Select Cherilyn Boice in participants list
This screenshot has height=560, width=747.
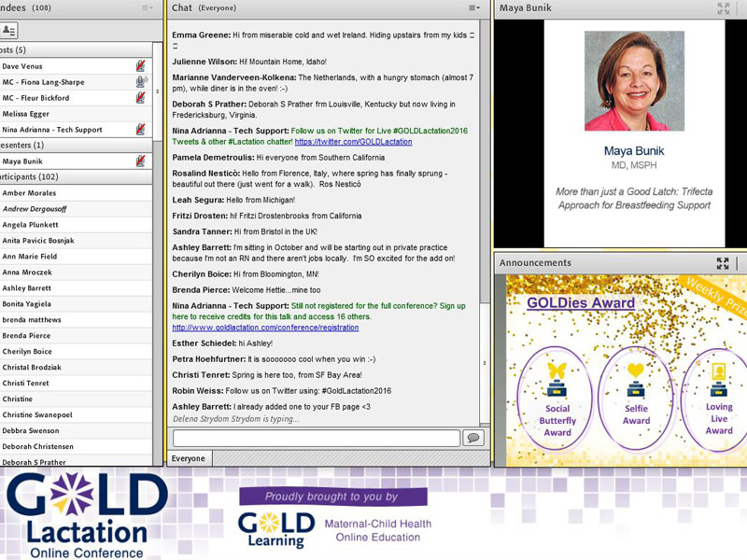click(x=77, y=352)
